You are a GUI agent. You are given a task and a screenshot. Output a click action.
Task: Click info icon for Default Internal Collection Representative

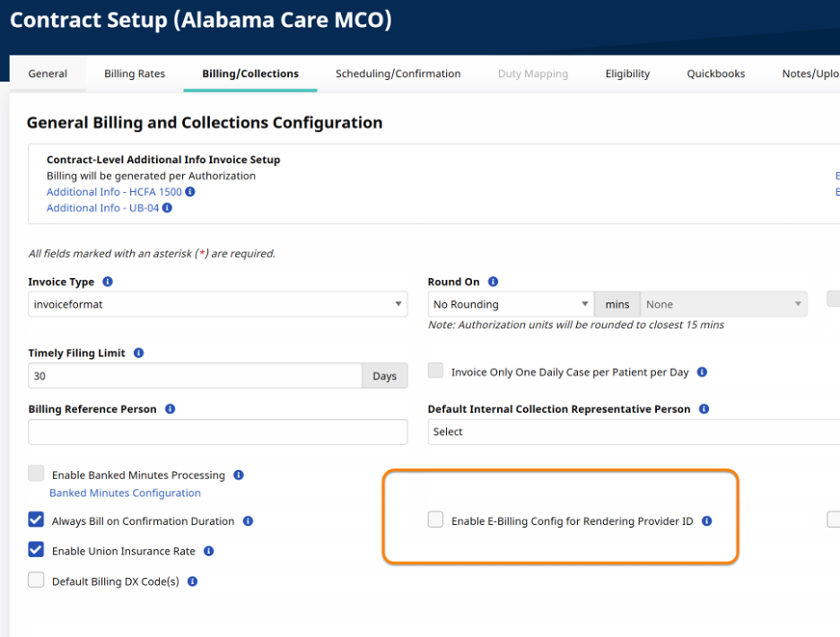704,409
